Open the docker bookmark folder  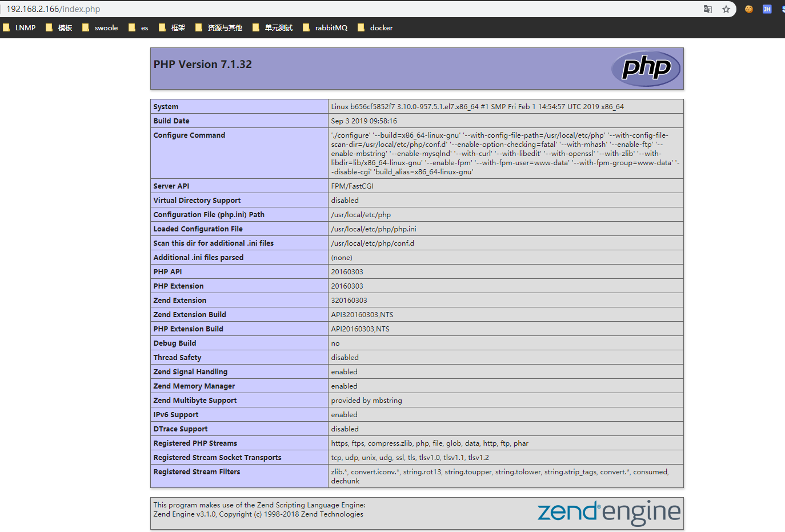[375, 27]
